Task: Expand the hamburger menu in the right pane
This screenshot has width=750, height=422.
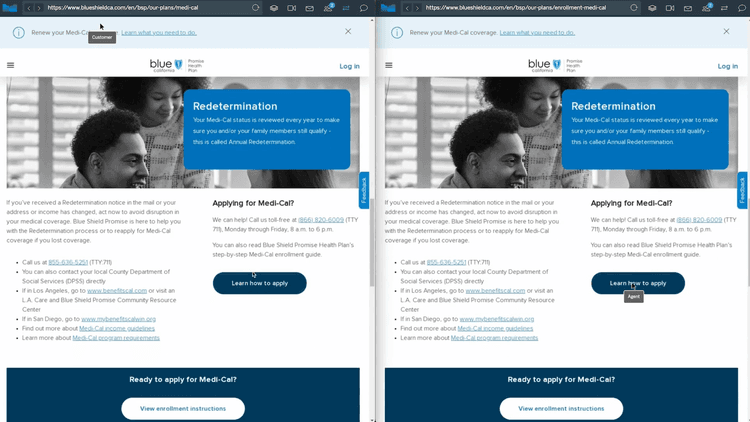Action: [389, 66]
